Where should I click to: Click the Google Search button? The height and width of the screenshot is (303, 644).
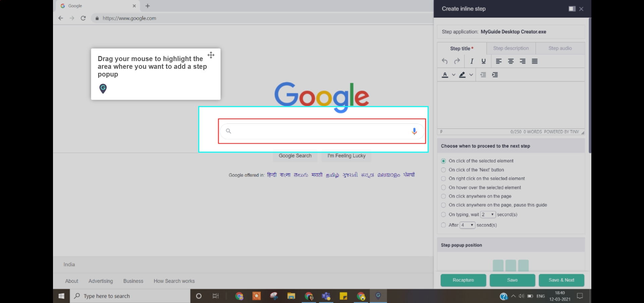[295, 156]
